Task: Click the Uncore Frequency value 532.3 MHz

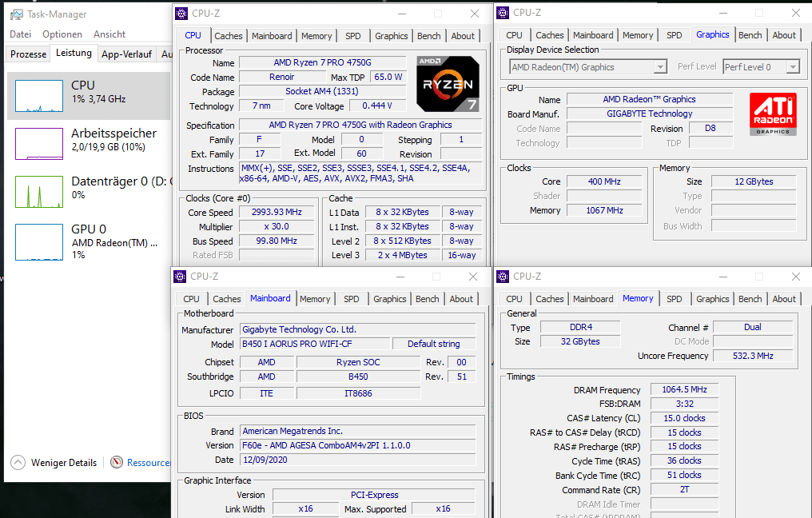Action: [753, 356]
